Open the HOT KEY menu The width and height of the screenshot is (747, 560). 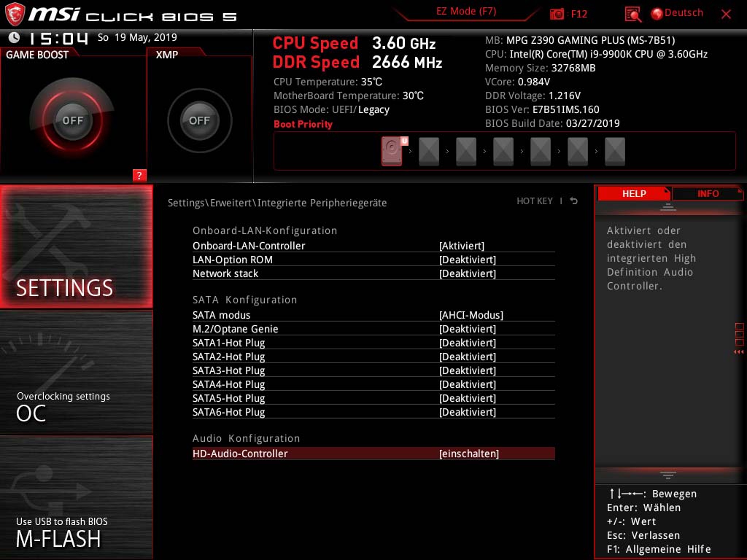(x=535, y=201)
